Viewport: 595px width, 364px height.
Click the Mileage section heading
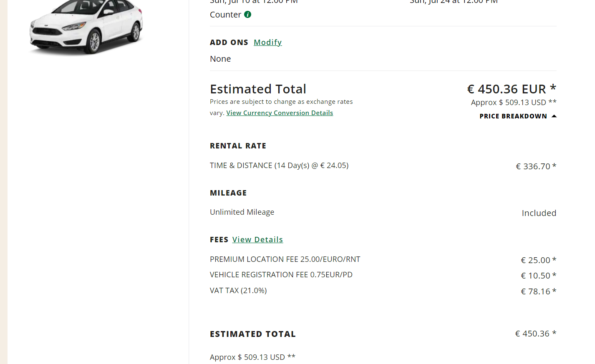228,193
